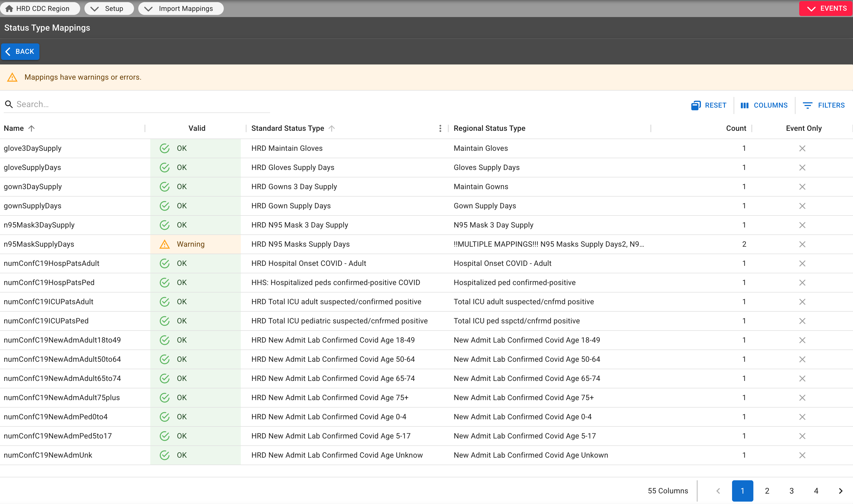Click the blue BACK button

20,52
